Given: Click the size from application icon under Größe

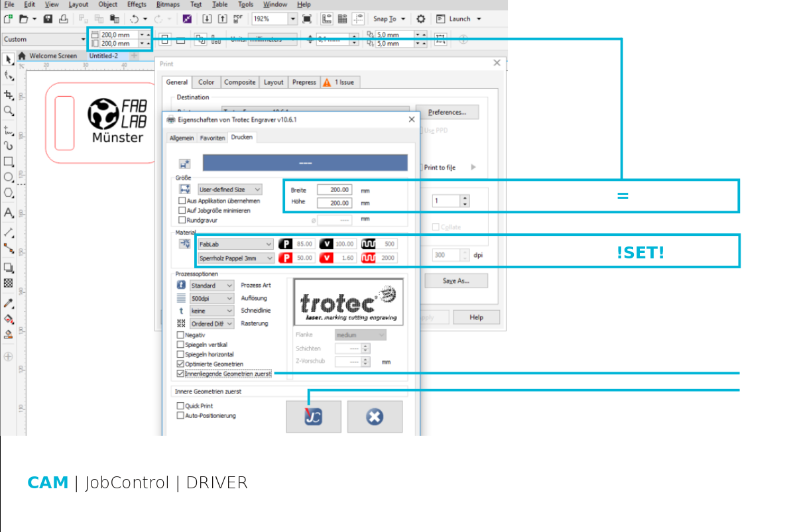Looking at the screenshot, I should pos(185,189).
